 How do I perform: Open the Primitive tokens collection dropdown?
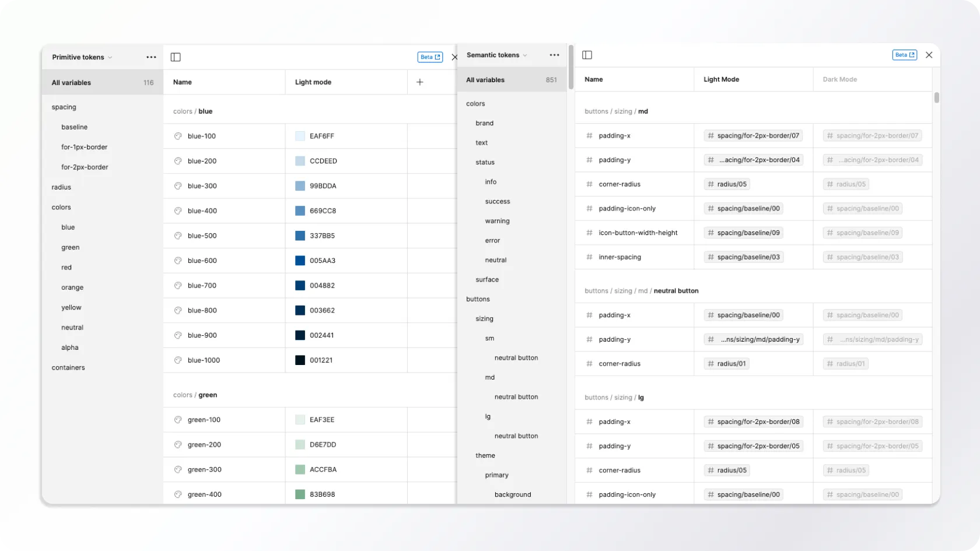(82, 57)
